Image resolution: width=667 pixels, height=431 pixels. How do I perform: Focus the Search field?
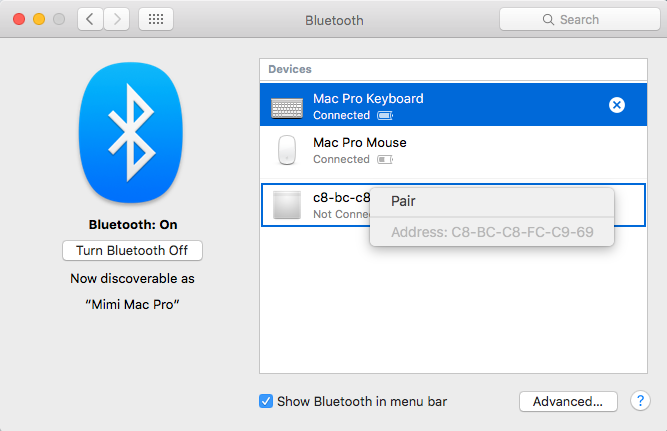point(579,19)
